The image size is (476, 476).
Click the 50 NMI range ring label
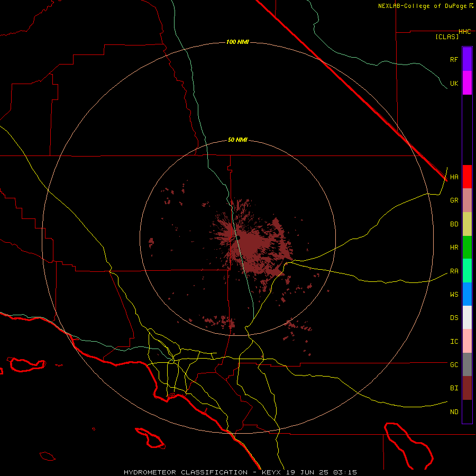coord(237,140)
